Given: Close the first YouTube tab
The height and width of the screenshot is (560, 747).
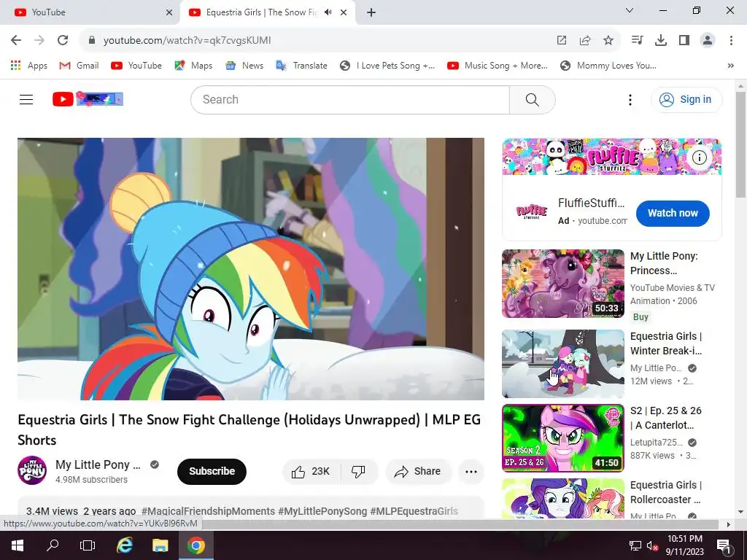Looking at the screenshot, I should 169,12.
